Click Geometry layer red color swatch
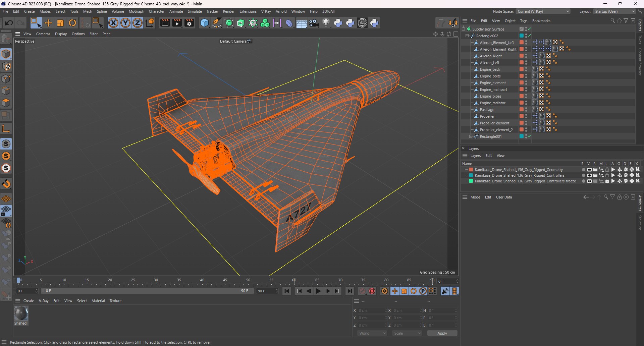Screen dimensions: 644x346 point(471,170)
